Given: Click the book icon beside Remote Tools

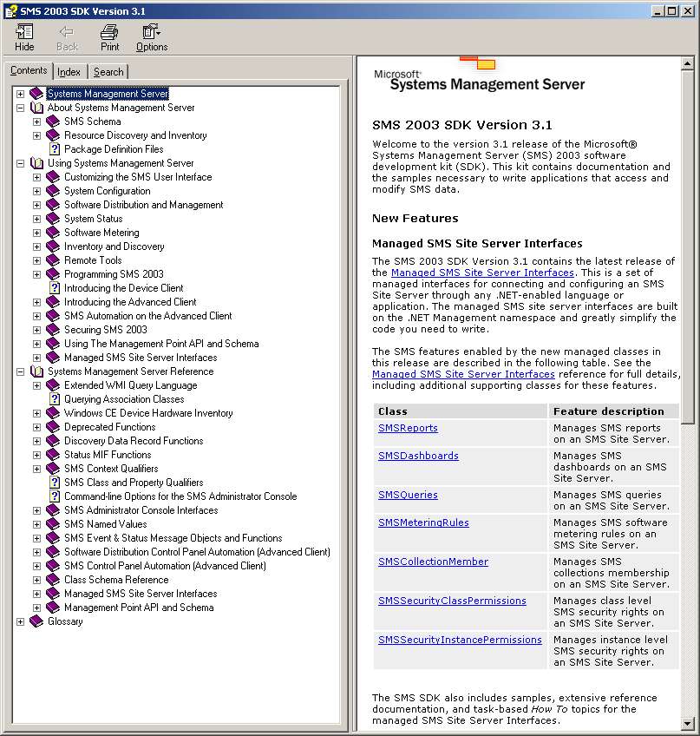Looking at the screenshot, I should (x=53, y=260).
